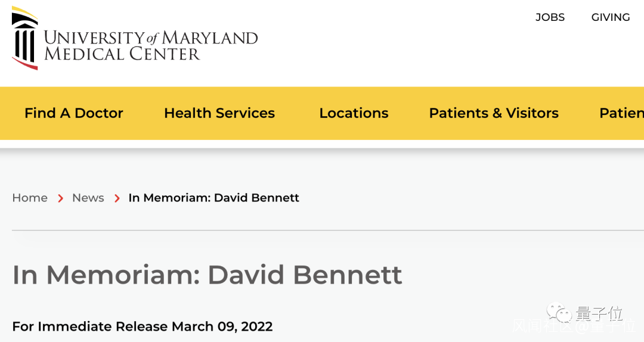Navigate to the Home breadcrumb link
The width and height of the screenshot is (644, 342).
click(x=30, y=198)
